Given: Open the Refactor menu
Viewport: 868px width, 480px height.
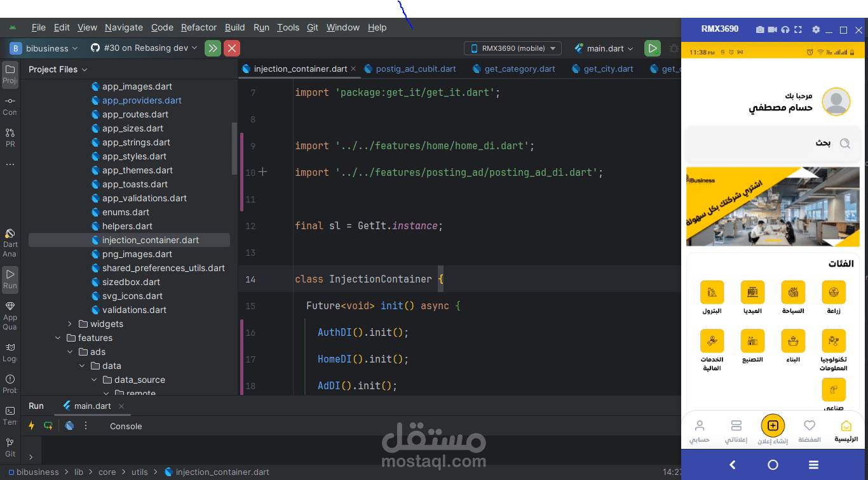Looking at the screenshot, I should point(199,27).
